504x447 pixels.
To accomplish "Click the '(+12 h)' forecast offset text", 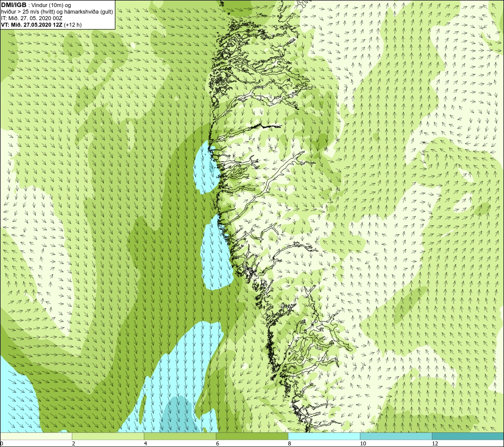I will (x=73, y=25).
